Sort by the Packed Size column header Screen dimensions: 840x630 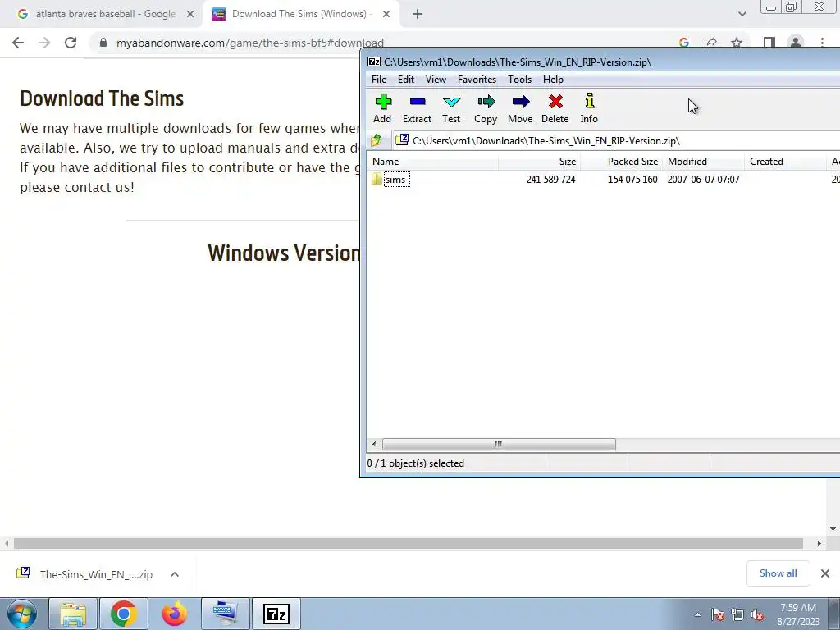(622, 162)
